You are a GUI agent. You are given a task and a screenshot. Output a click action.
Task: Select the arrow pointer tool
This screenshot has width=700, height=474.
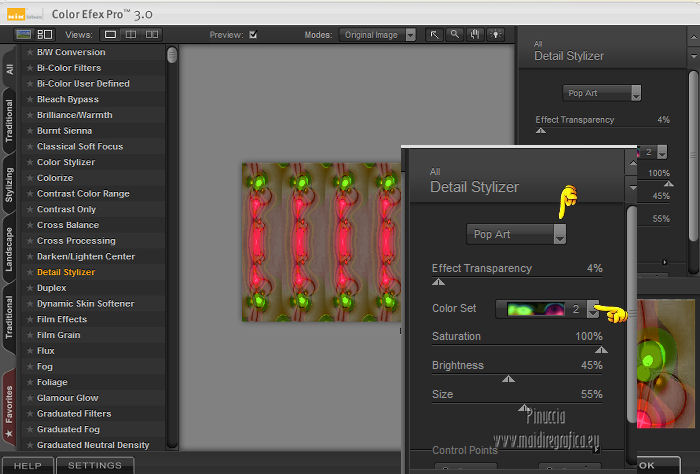[434, 34]
